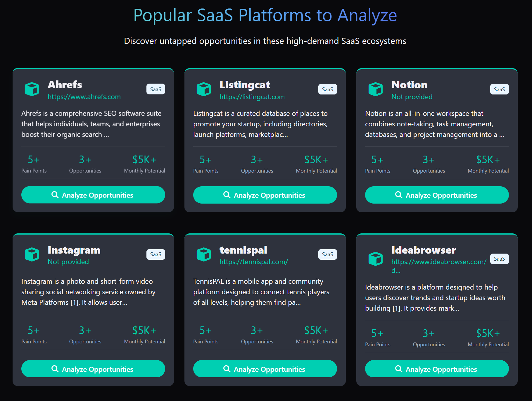This screenshot has height=401, width=532.
Task: Click the cube icon on Ahrefs card
Action: 32,89
